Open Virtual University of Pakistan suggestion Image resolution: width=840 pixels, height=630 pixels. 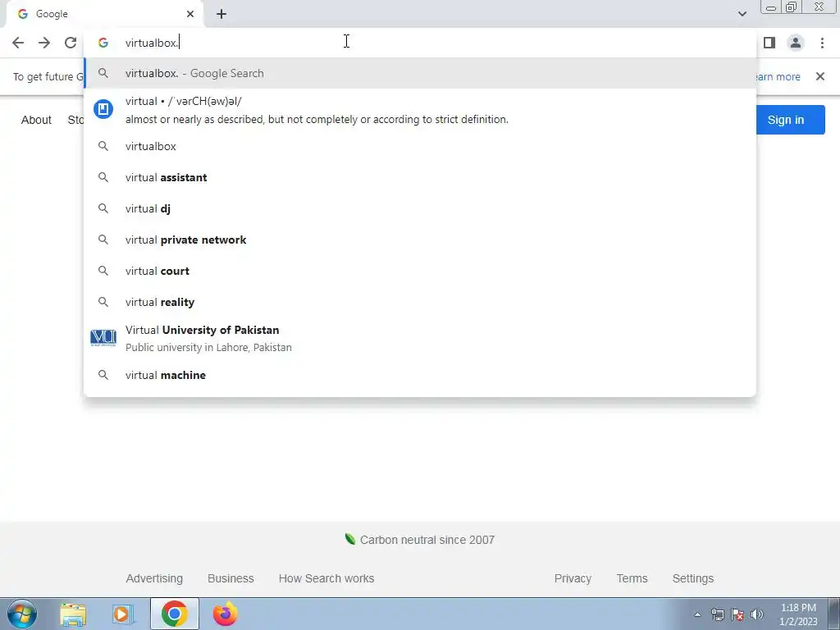(420, 339)
